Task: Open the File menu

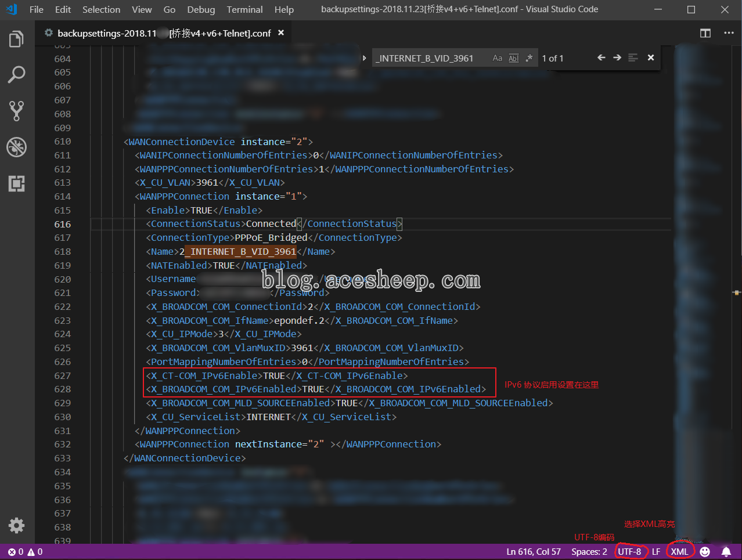Action: [37, 9]
